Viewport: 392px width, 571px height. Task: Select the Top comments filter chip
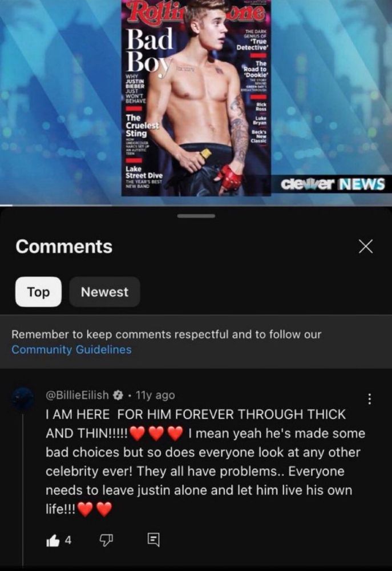tap(38, 292)
